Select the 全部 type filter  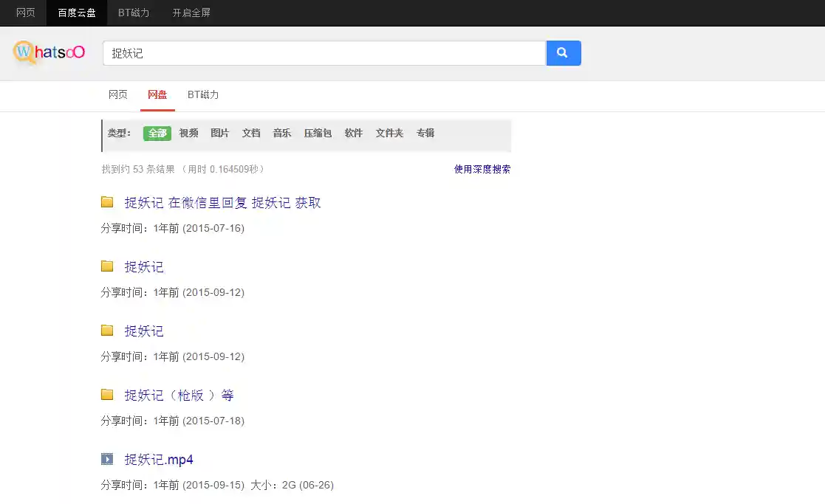(157, 133)
